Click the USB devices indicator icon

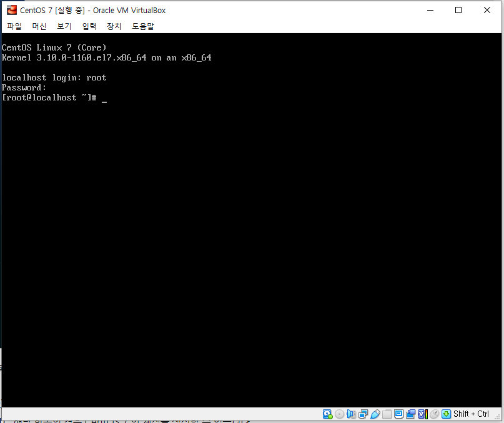coord(375,414)
